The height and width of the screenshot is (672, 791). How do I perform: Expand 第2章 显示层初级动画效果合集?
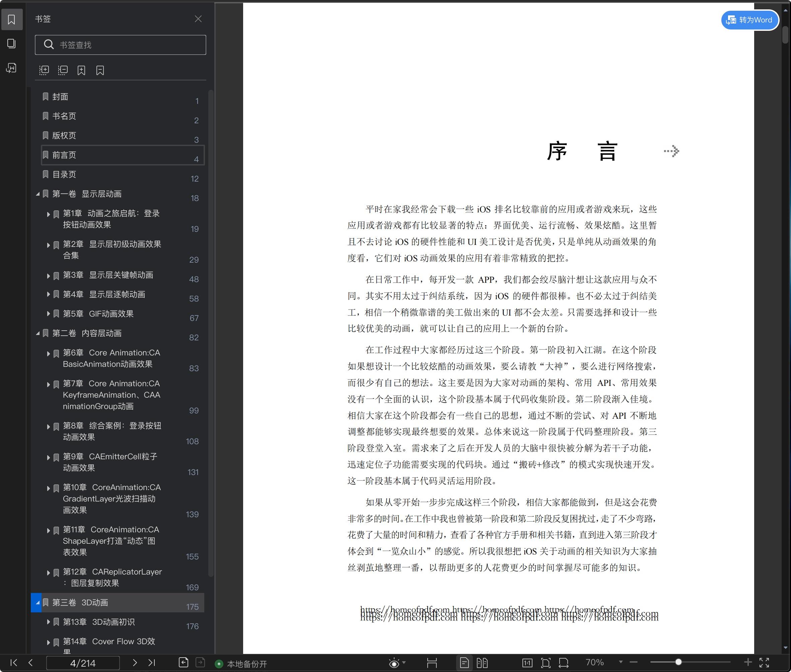[x=48, y=245]
